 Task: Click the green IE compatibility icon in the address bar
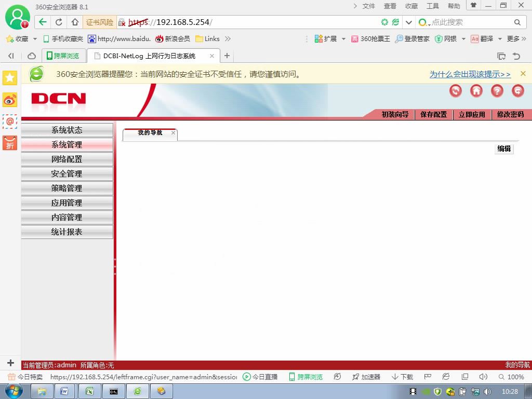tap(395, 22)
